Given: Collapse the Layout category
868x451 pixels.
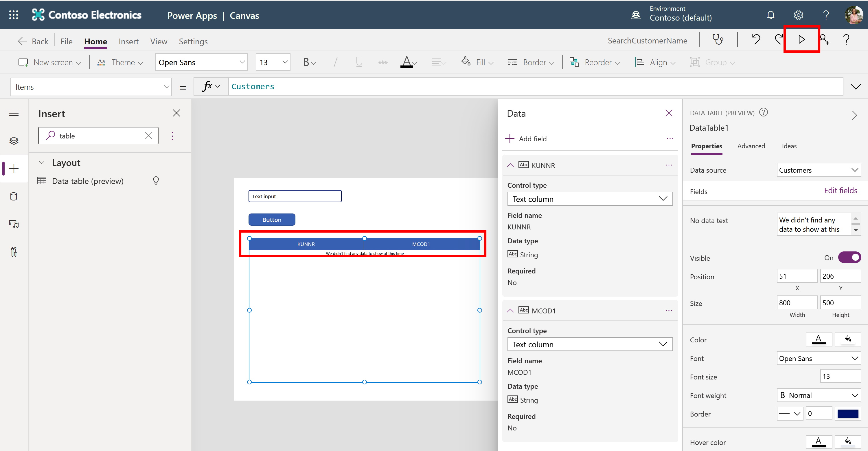Looking at the screenshot, I should [x=42, y=162].
